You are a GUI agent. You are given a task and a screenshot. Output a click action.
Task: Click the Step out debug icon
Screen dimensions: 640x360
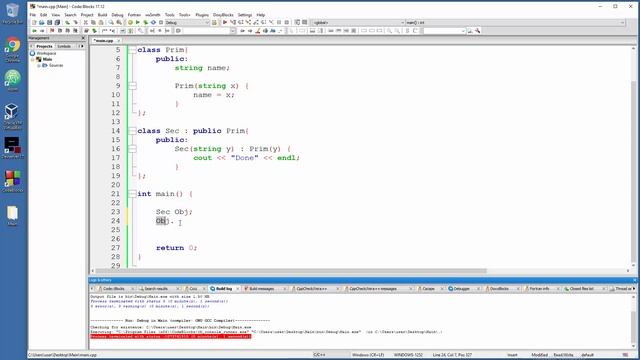(256, 22)
